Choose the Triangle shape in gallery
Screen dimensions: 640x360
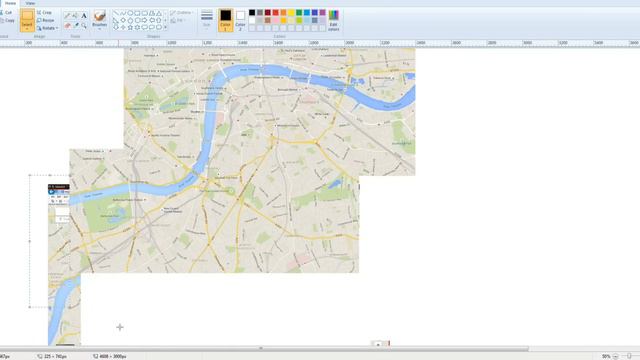coord(159,13)
